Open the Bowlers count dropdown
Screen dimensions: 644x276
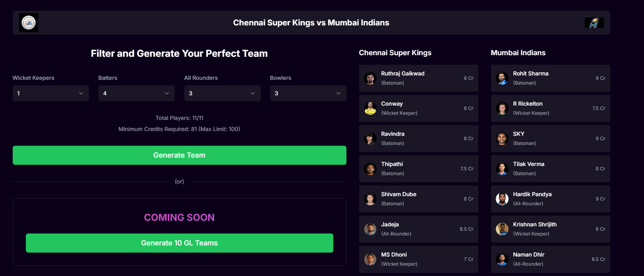coord(308,93)
